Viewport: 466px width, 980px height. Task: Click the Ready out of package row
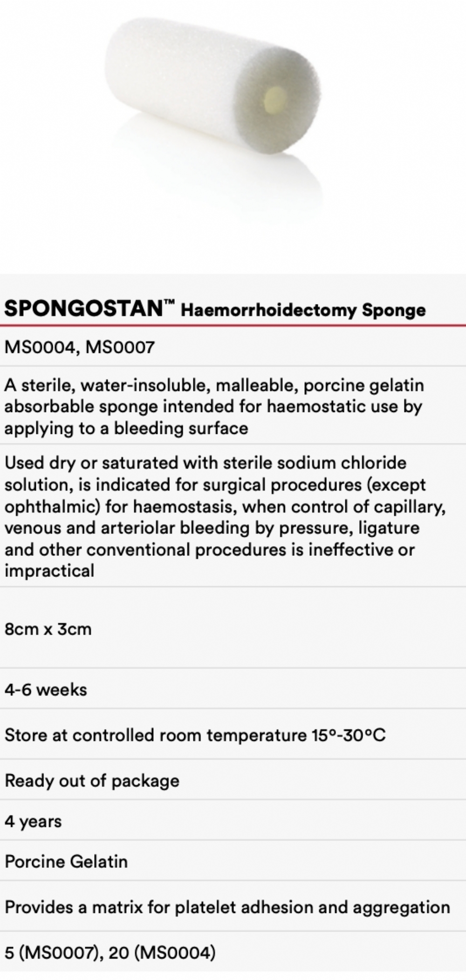[92, 781]
